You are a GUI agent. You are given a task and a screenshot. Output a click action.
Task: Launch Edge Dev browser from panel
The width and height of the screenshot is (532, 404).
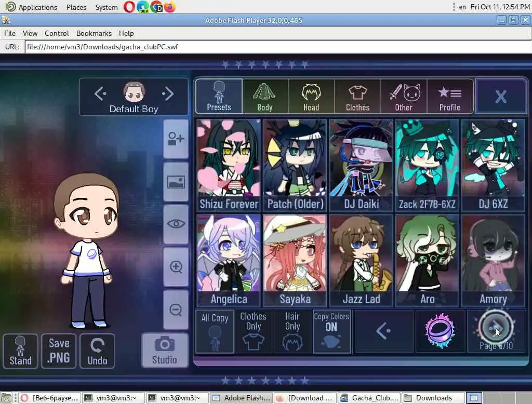pos(143,7)
